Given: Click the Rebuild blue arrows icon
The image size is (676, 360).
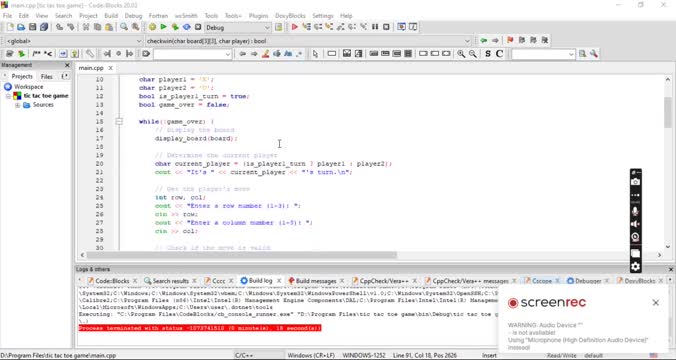Looking at the screenshot, I should pyautogui.click(x=187, y=27).
